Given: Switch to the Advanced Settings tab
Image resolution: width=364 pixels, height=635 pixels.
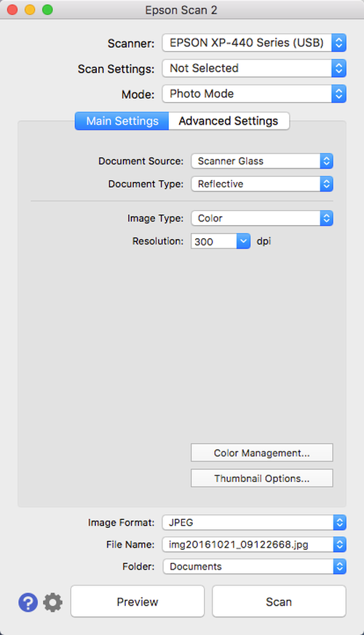Looking at the screenshot, I should pyautogui.click(x=229, y=121).
